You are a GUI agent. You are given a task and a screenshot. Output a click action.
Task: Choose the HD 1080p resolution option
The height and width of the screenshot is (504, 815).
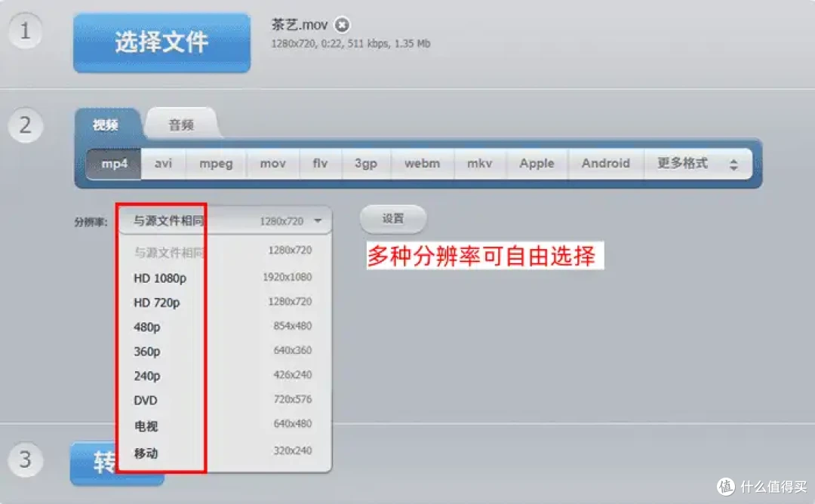[225, 278]
